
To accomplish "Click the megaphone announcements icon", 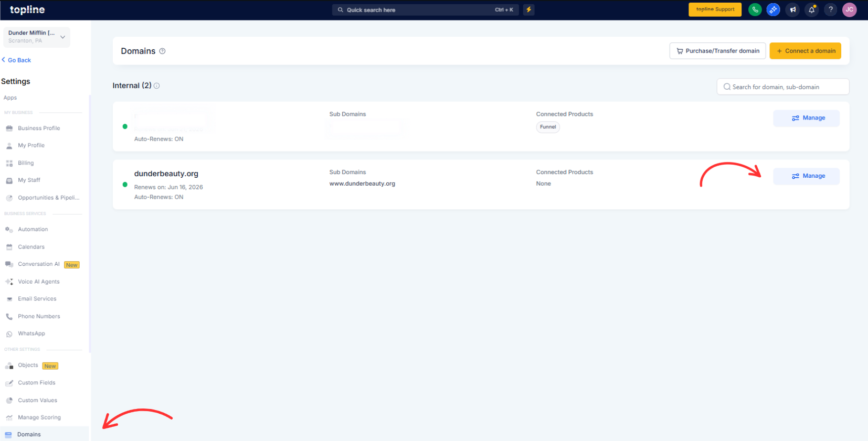I will tap(793, 10).
